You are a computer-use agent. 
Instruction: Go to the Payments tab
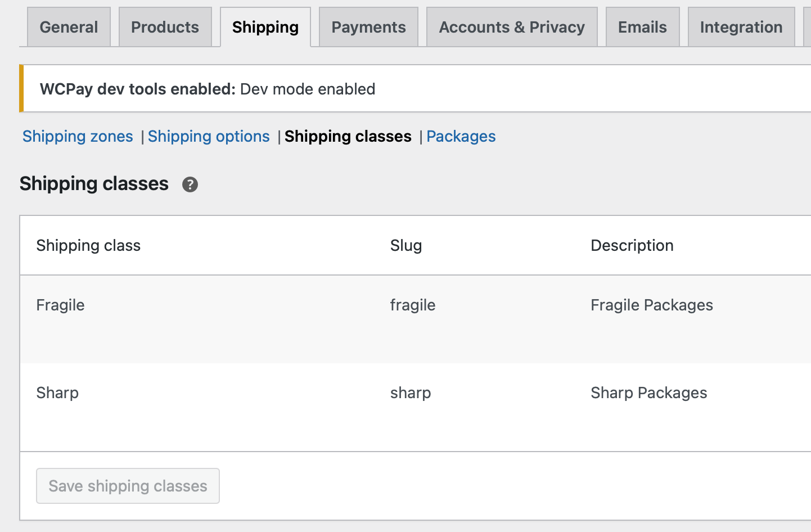tap(368, 27)
